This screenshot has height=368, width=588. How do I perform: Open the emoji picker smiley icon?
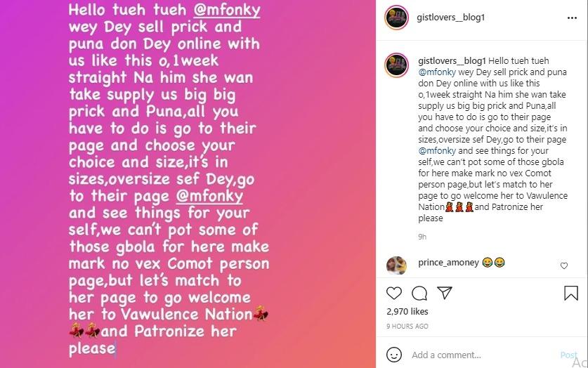[x=393, y=355]
